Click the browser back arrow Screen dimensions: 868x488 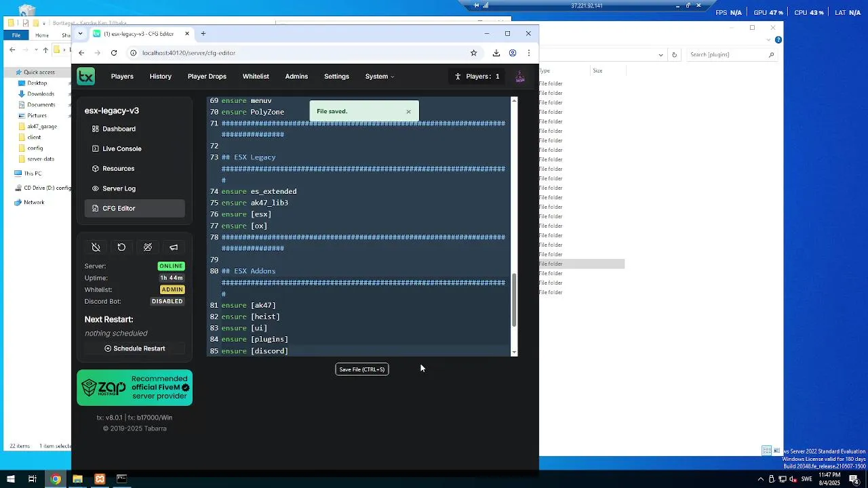81,53
